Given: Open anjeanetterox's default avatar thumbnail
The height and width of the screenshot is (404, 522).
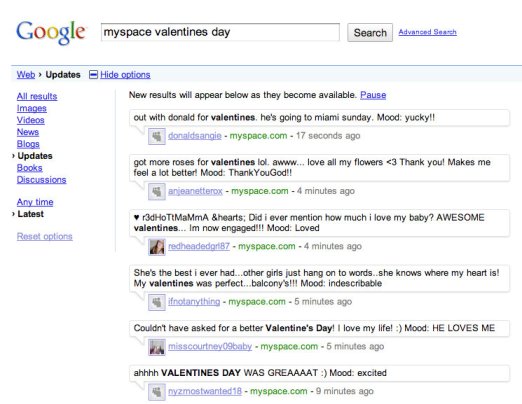Looking at the screenshot, I should click(157, 192).
